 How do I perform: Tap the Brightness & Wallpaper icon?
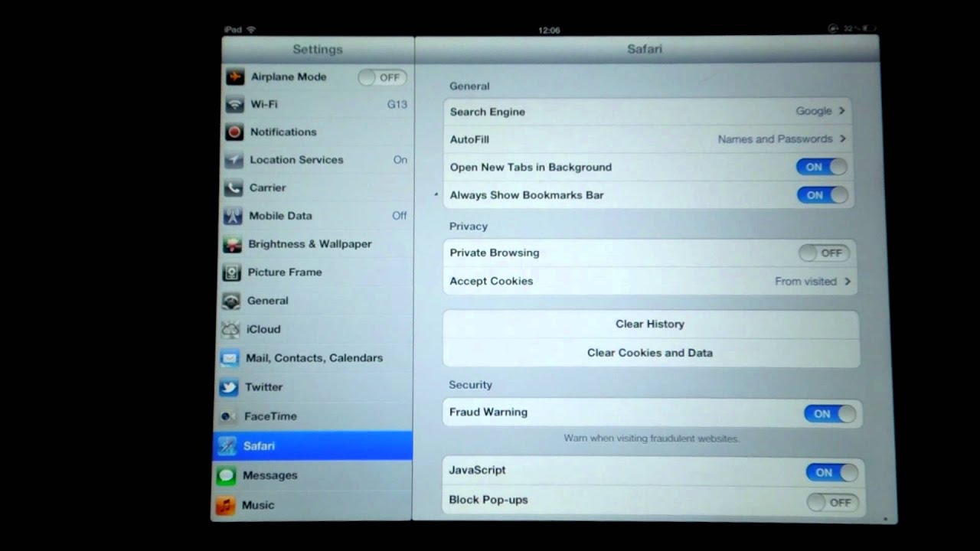(232, 244)
